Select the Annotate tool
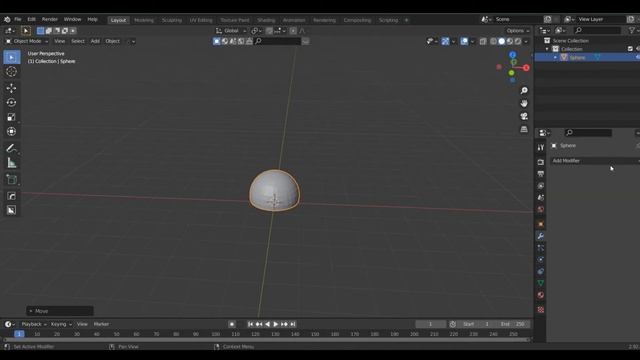640x360 pixels. 11,148
